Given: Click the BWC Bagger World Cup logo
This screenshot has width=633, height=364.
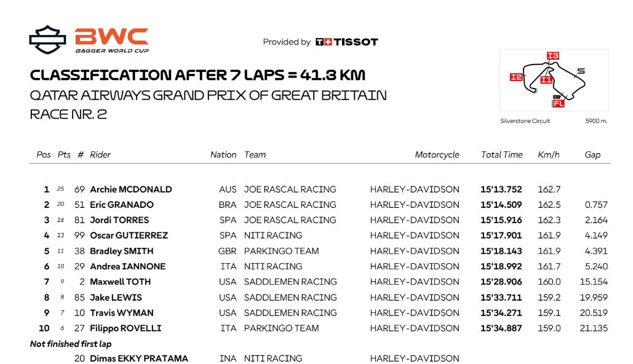Looking at the screenshot, I should click(112, 40).
